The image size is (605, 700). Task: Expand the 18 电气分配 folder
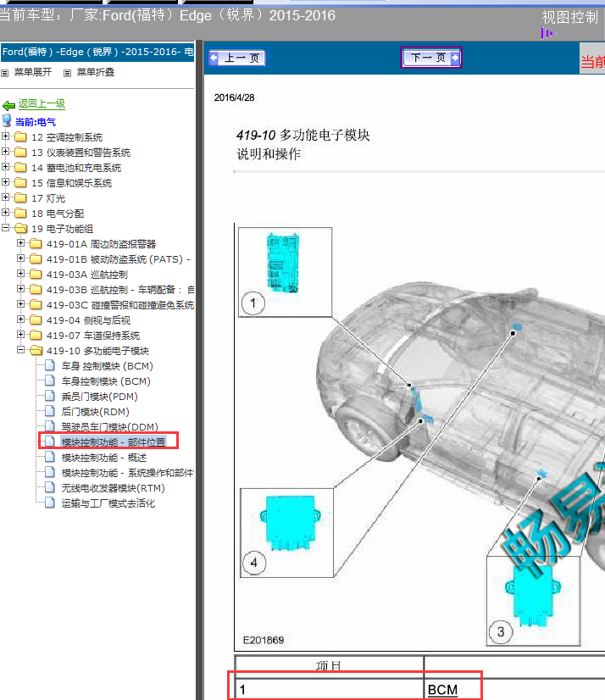pos(5,212)
